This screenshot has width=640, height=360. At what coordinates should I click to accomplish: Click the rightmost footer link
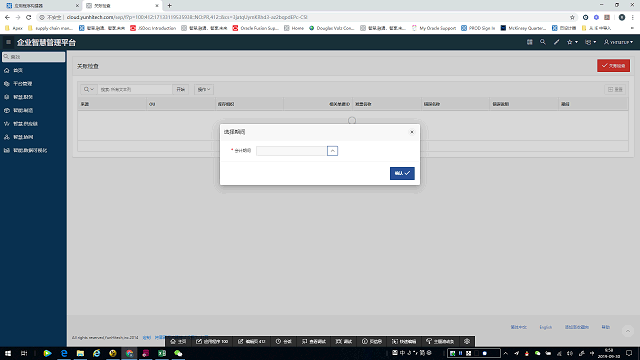pos(606,327)
